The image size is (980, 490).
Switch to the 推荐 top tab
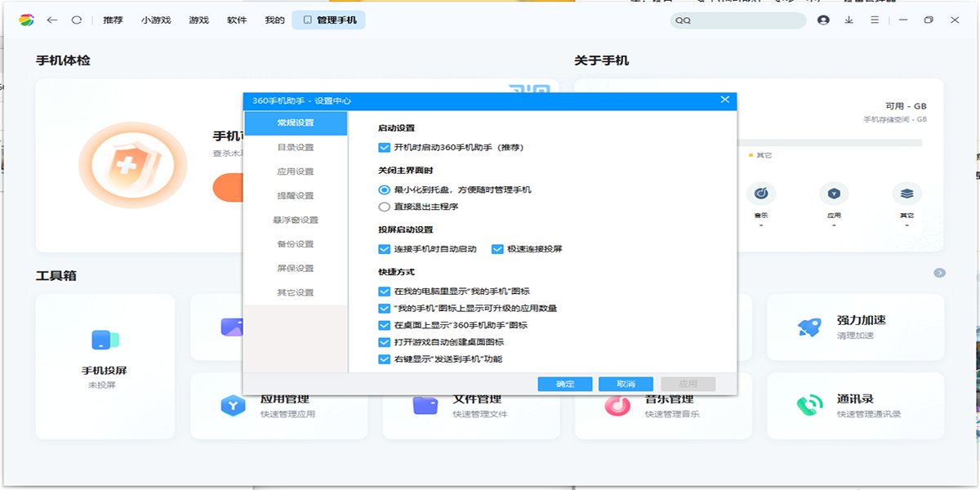tap(113, 20)
